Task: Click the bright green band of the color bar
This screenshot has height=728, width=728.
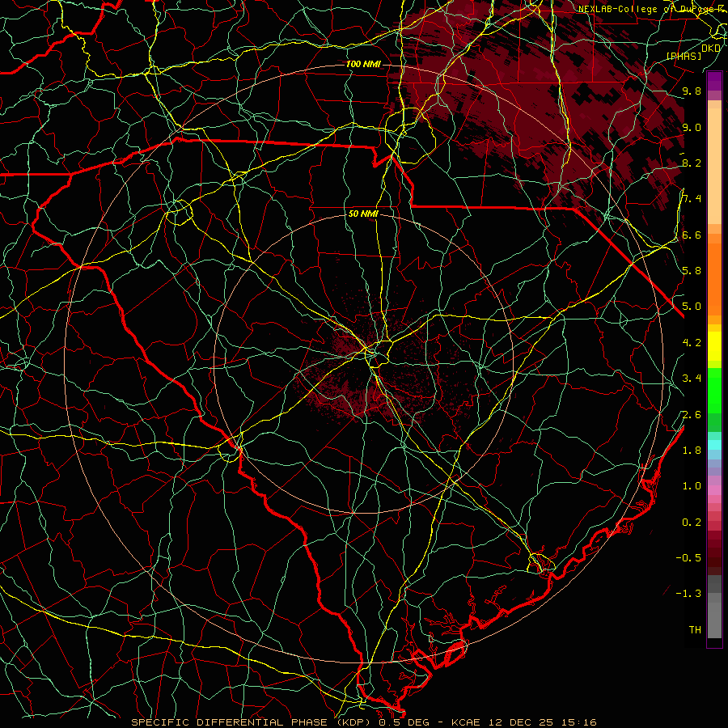Action: (x=714, y=390)
